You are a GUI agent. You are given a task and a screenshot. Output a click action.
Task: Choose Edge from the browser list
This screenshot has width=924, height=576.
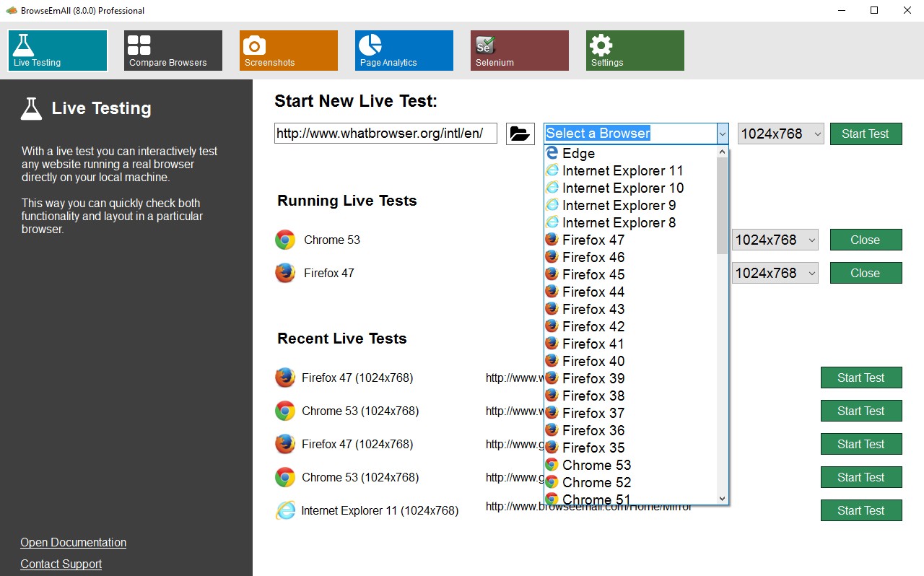point(630,153)
